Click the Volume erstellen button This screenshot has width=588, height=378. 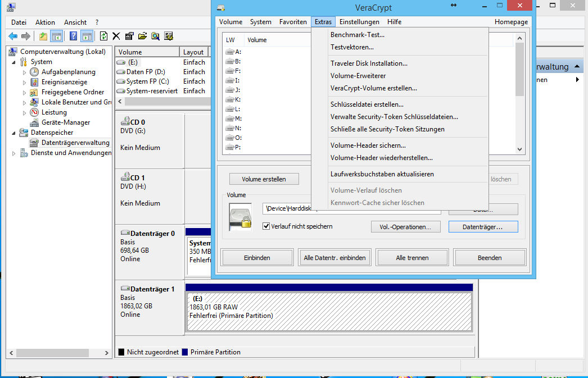click(x=264, y=179)
